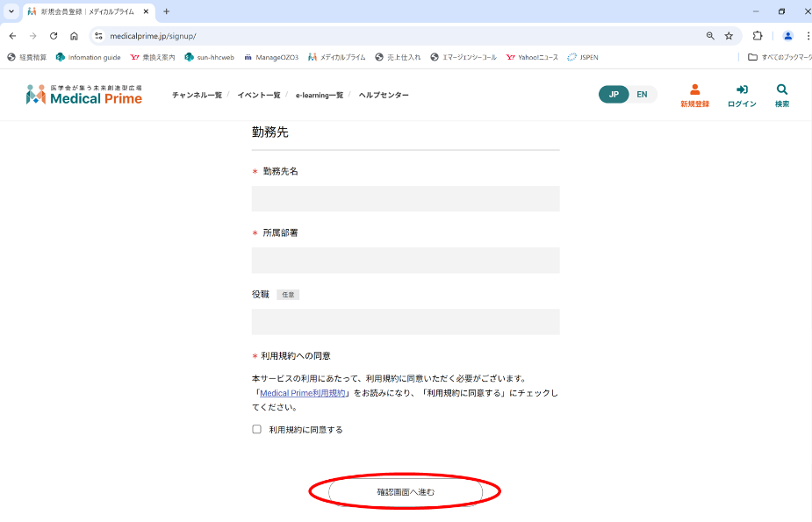Click the 所属部署 input field
812x522 pixels.
coord(406,261)
